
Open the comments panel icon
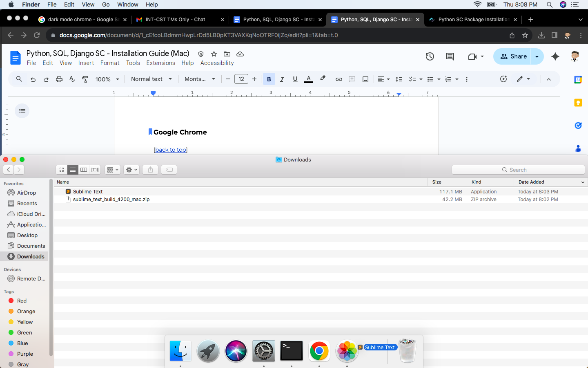pyautogui.click(x=450, y=56)
